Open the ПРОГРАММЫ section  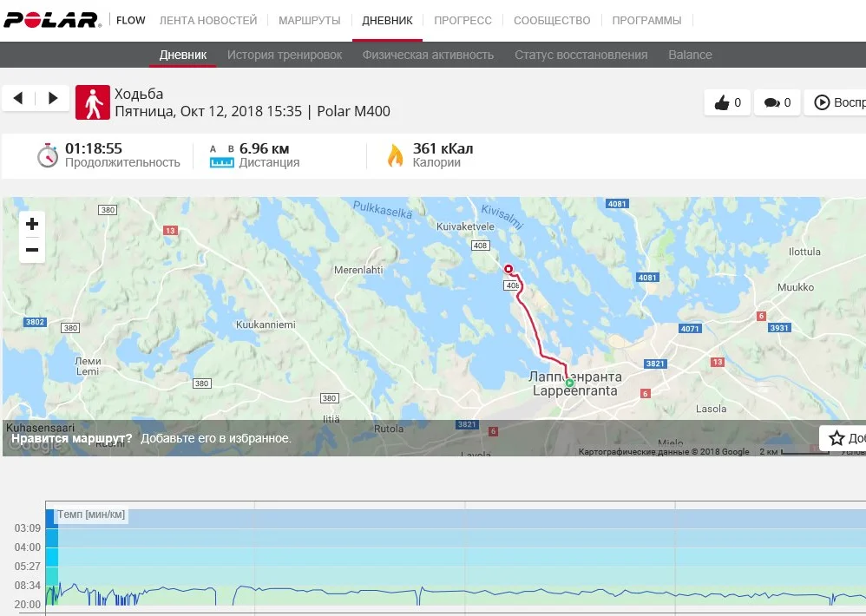coord(646,21)
